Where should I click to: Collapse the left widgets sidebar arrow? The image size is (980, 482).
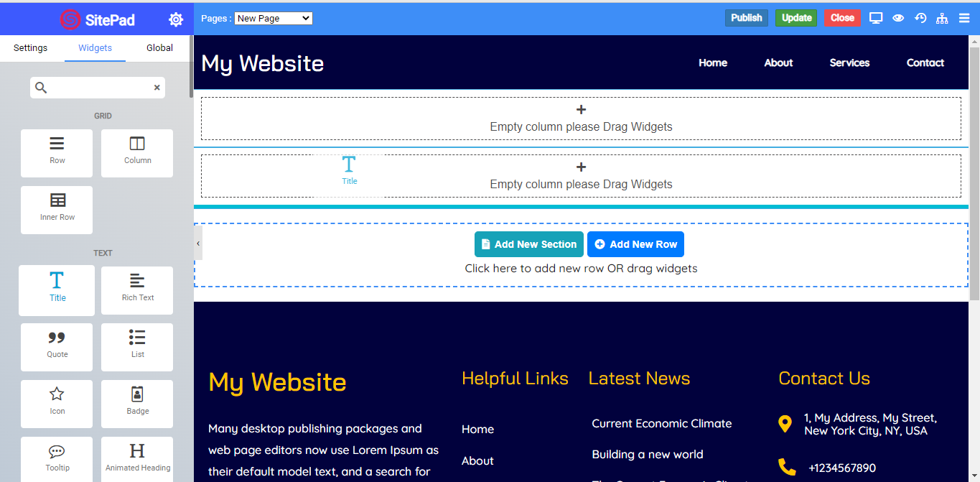[x=198, y=244]
